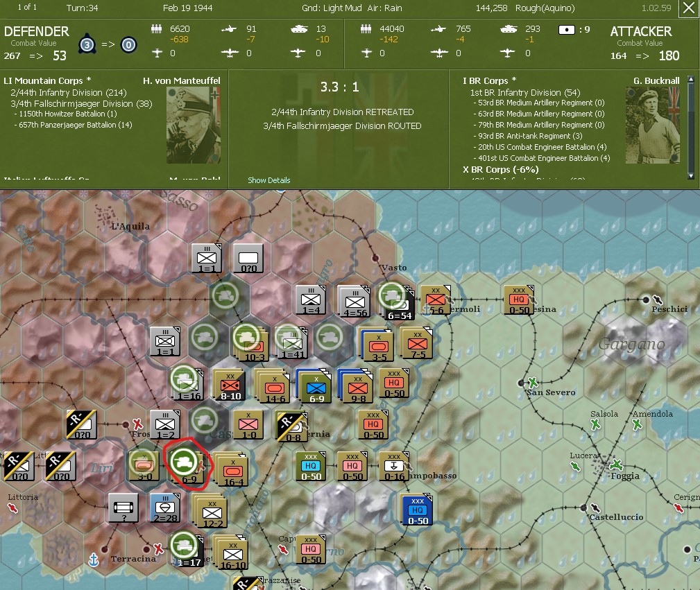The height and width of the screenshot is (590, 700).
Task: Open G. Bucknall commander portrait
Action: click(652, 125)
